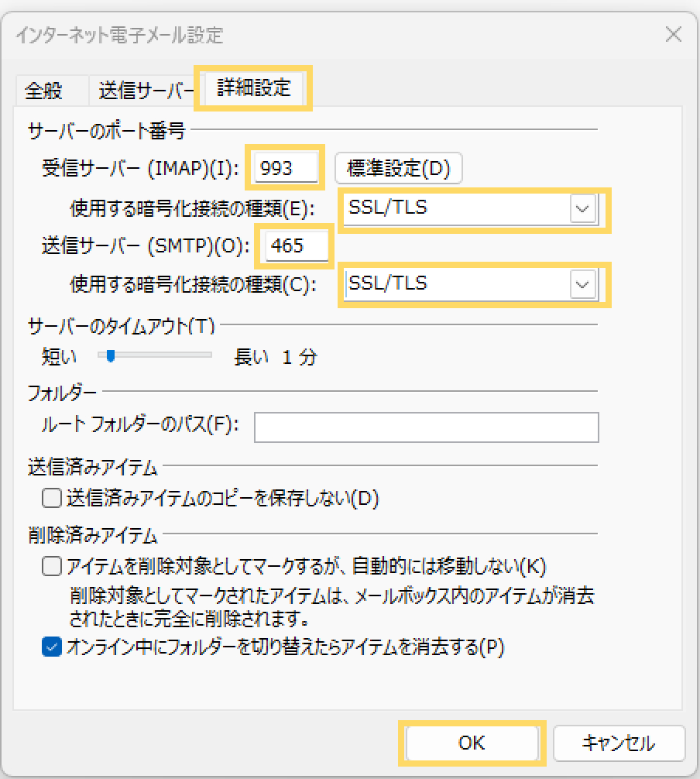The image size is (700, 779).
Task: Expand the SMTP encryption type dropdown arrow
Action: tap(583, 285)
